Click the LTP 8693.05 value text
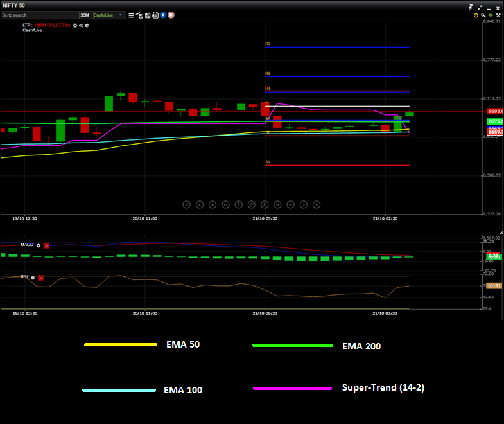 pyautogui.click(x=52, y=25)
